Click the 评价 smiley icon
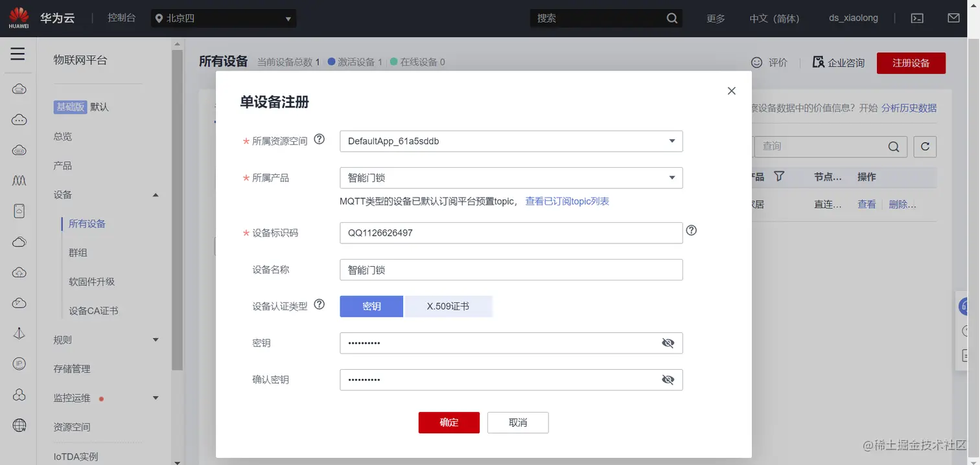 [756, 62]
